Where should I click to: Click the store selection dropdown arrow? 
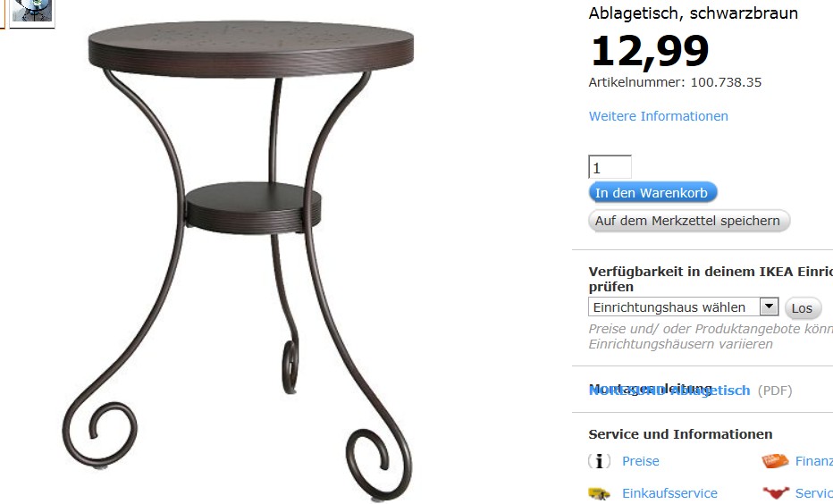(769, 307)
